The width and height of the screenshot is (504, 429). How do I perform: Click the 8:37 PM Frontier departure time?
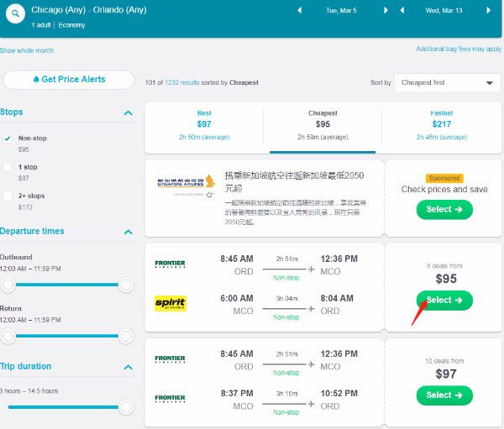coord(237,394)
